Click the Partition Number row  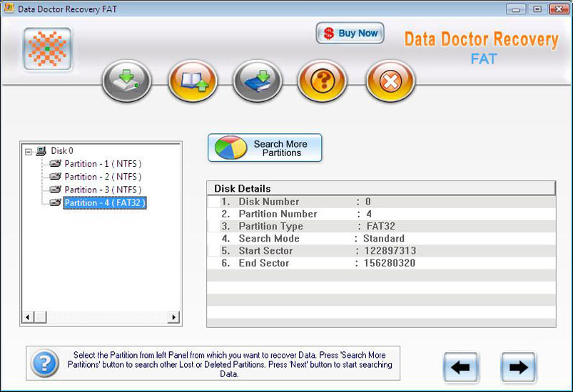click(381, 215)
